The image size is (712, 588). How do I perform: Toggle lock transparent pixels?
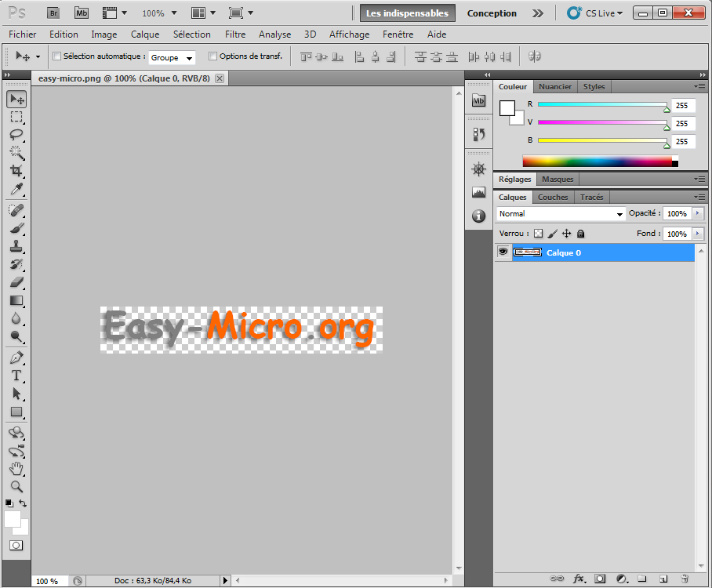point(538,234)
